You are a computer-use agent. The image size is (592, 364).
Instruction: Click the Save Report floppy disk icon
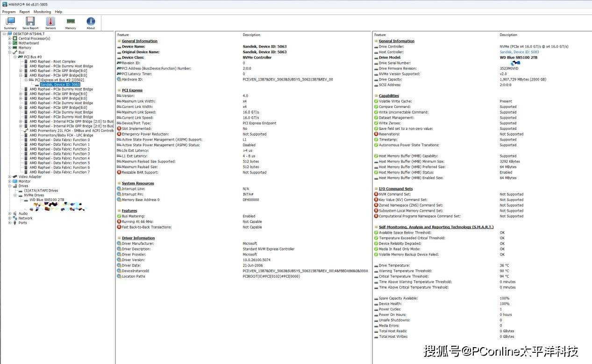(x=30, y=21)
